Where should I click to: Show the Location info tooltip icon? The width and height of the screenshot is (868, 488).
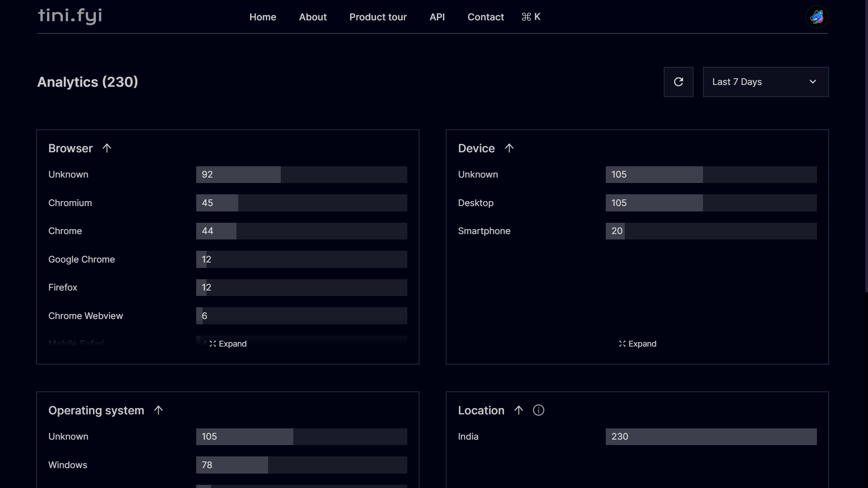(538, 410)
